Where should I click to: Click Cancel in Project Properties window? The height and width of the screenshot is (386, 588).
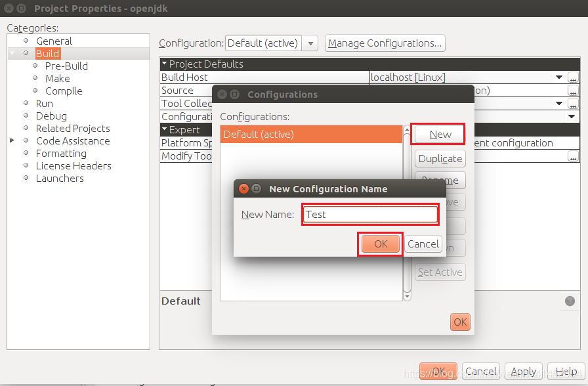point(481,372)
